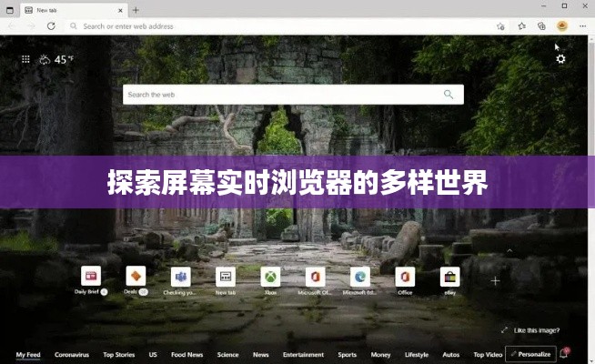Launch the Office quick link tile
The height and width of the screenshot is (364, 595).
coord(405,277)
